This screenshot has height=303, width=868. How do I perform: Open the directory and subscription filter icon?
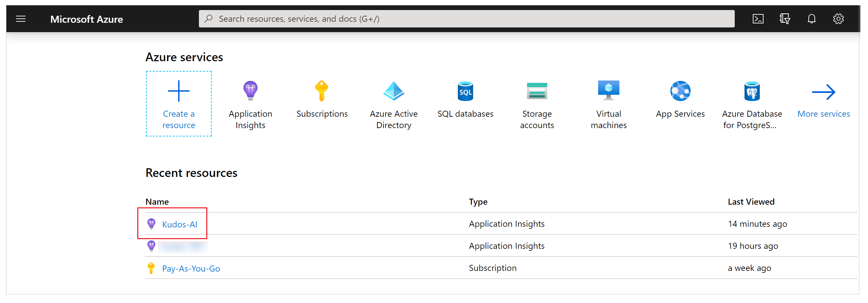point(784,18)
